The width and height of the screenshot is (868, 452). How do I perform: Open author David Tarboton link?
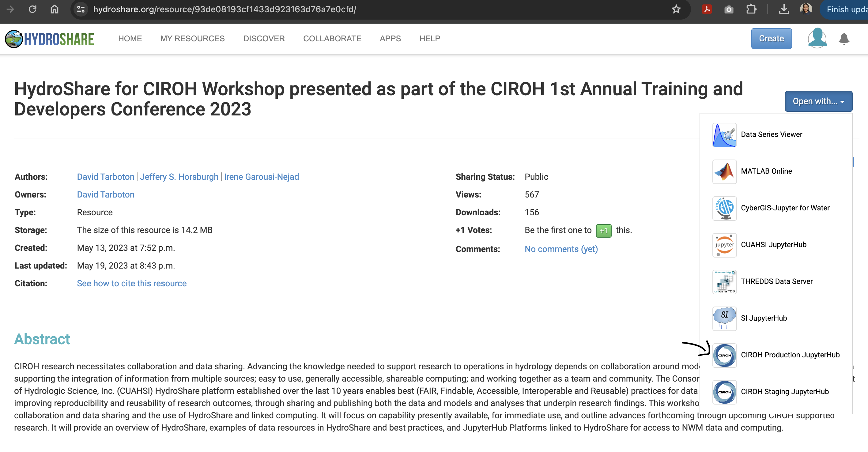pyautogui.click(x=105, y=177)
